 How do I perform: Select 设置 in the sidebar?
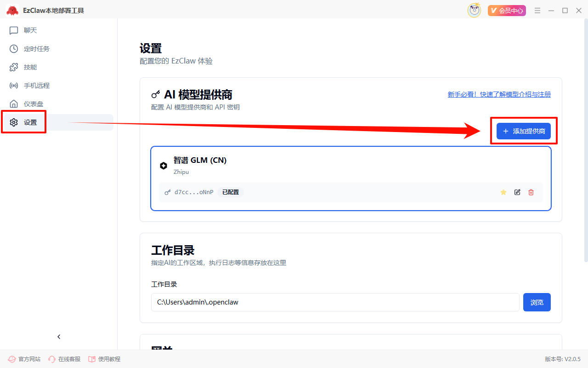click(30, 122)
